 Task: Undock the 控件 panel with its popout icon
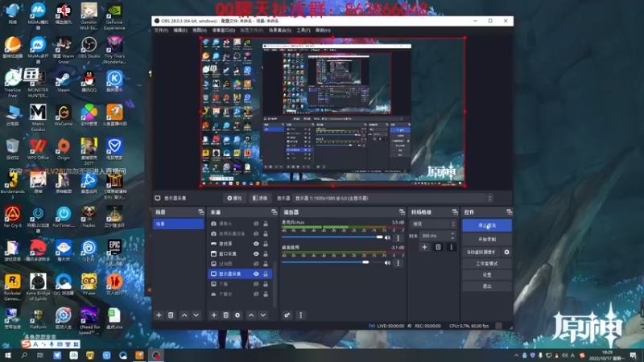tap(510, 212)
